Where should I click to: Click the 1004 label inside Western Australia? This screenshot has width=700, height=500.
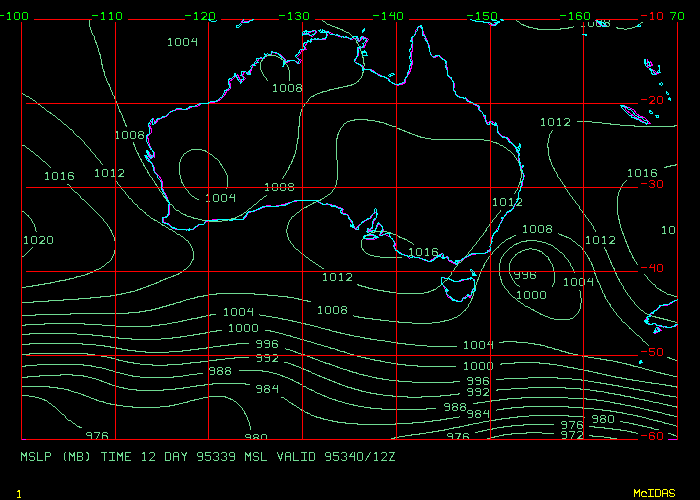pyautogui.click(x=220, y=198)
